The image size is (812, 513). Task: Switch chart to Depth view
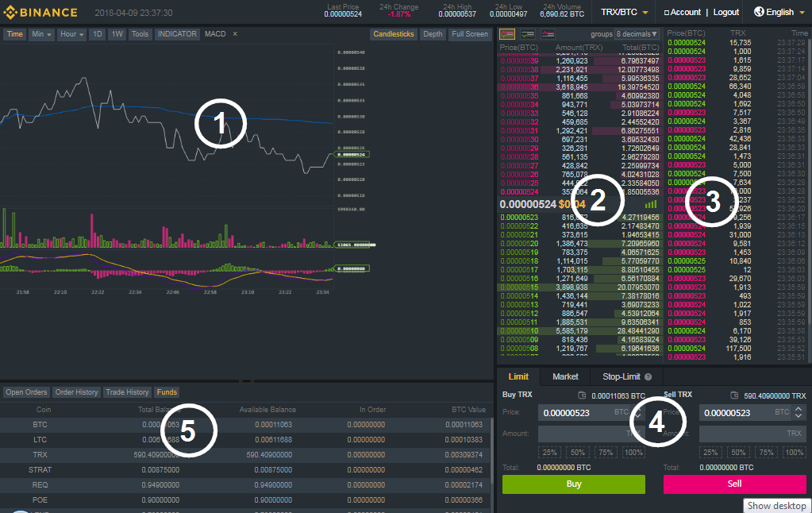pyautogui.click(x=433, y=33)
